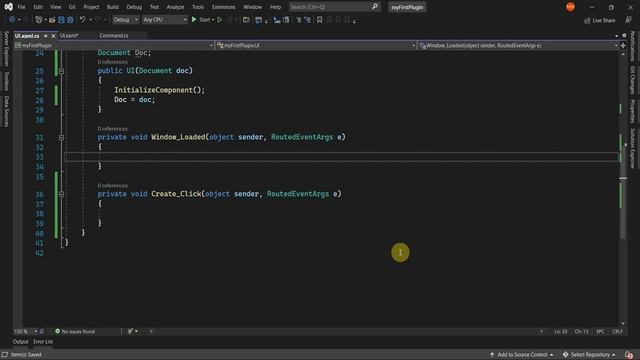640x360 pixels.
Task: Click the CRLF line ending indicator
Action: click(x=617, y=331)
